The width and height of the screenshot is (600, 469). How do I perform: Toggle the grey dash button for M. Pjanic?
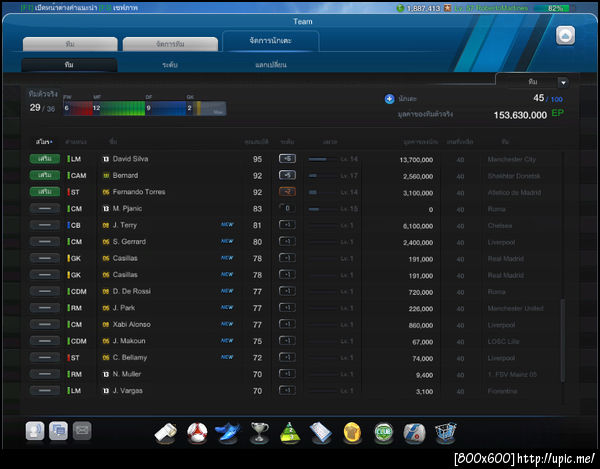point(45,208)
